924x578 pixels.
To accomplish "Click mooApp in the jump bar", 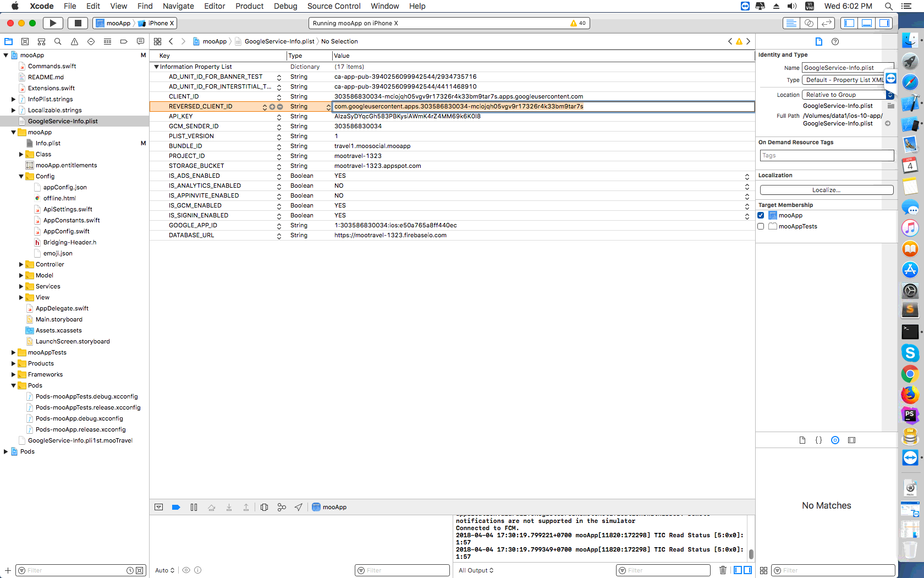I will point(210,41).
